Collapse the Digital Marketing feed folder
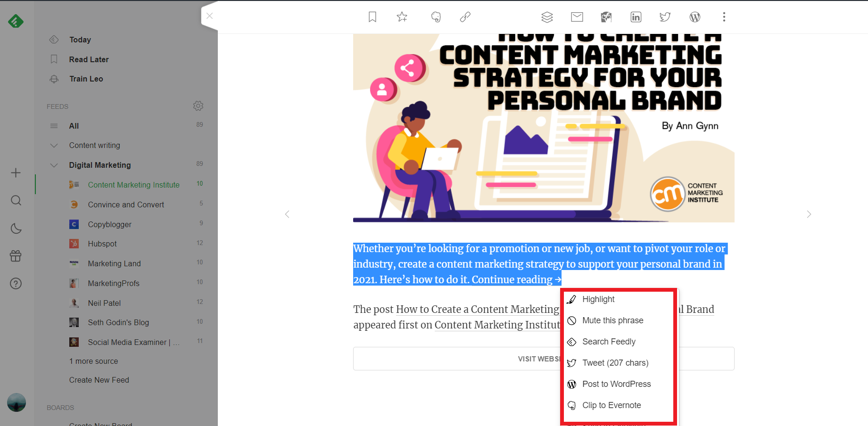 (54, 165)
